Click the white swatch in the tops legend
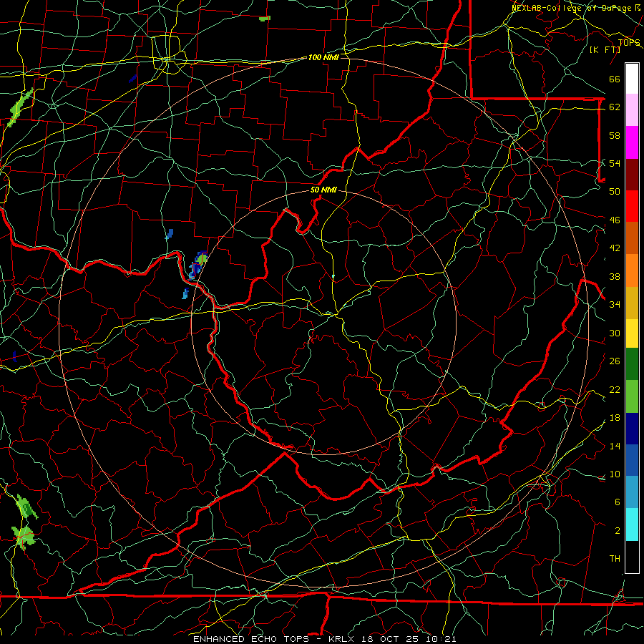 pyautogui.click(x=632, y=79)
